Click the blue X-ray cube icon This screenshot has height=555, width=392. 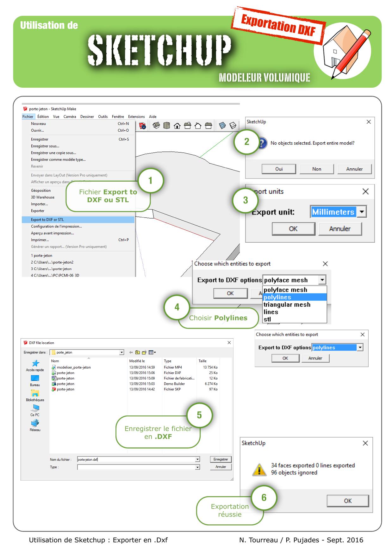tap(222, 126)
